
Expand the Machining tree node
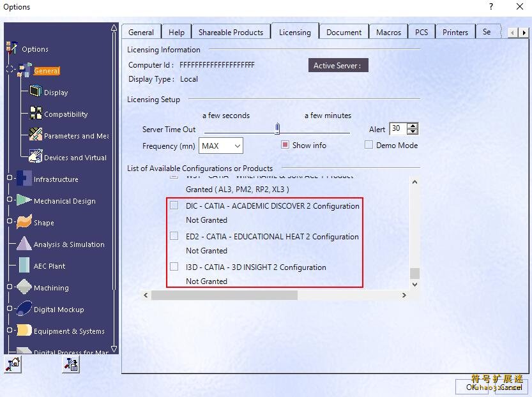[10, 287]
